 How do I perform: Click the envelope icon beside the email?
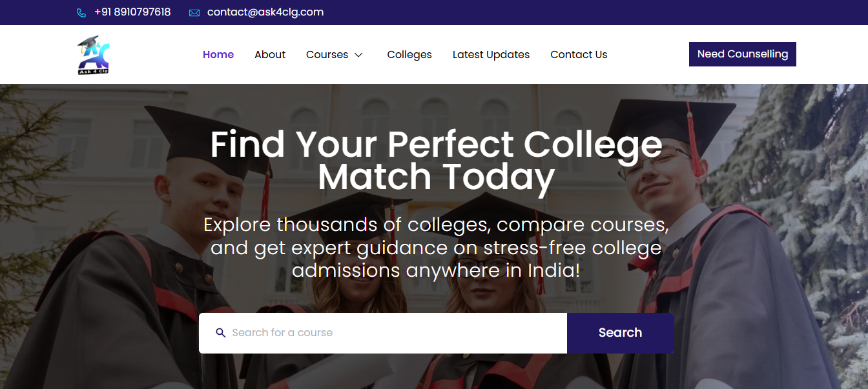tap(194, 13)
